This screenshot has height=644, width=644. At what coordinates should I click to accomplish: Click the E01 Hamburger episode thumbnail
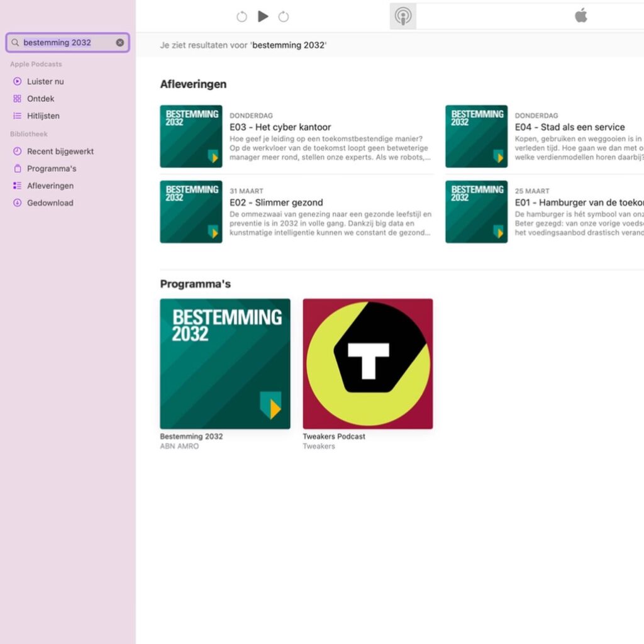(x=476, y=212)
